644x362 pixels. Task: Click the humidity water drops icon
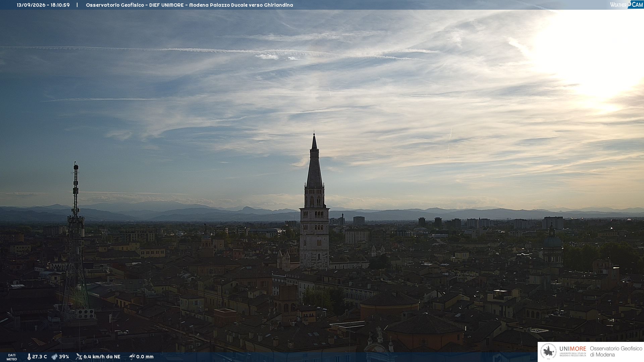coord(54,357)
